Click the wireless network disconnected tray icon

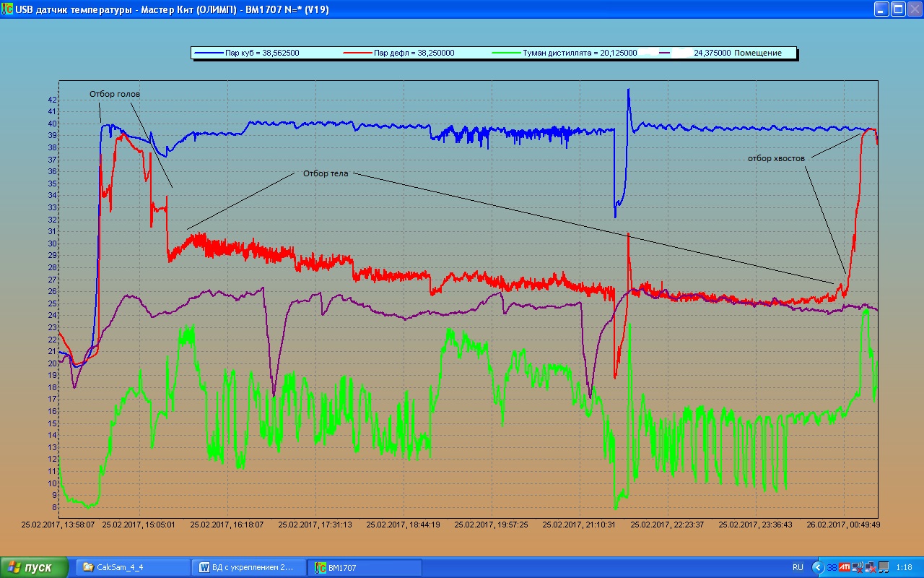(x=857, y=567)
